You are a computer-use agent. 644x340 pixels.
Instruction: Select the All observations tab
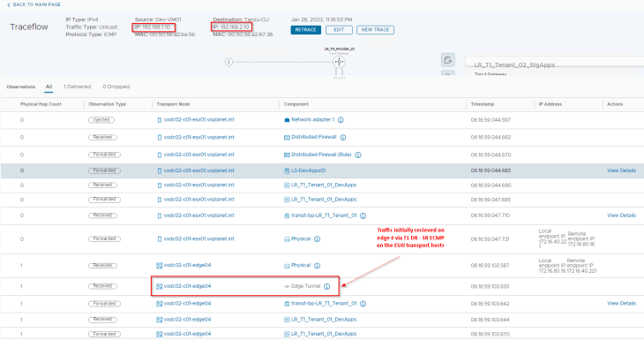[x=49, y=87]
